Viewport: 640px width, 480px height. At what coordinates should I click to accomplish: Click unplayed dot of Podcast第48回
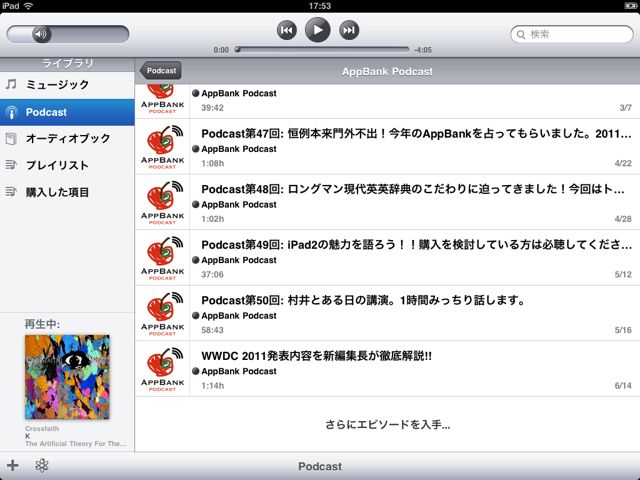pos(196,204)
